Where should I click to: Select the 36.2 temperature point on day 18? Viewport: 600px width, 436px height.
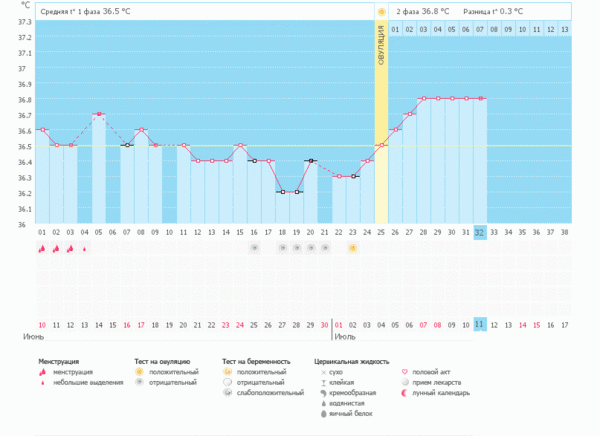pos(282,192)
